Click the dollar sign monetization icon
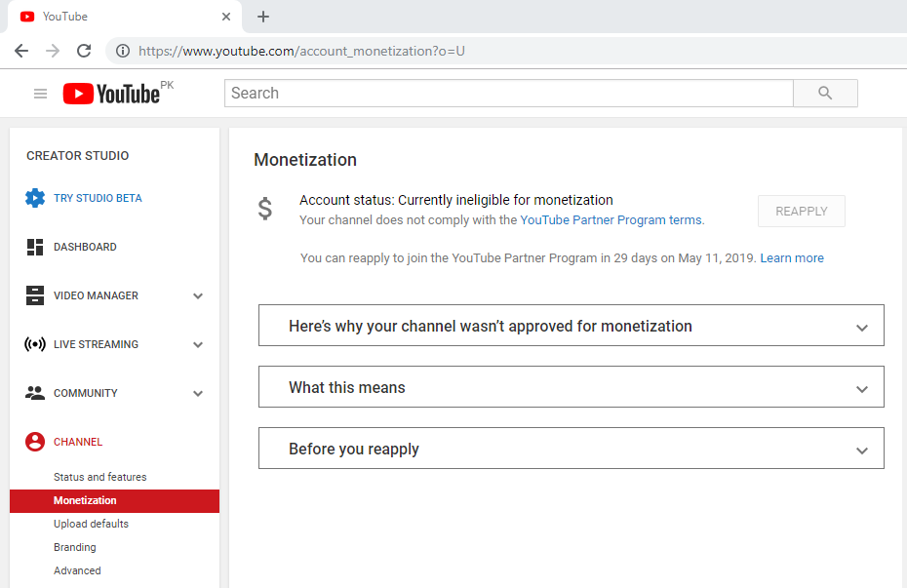Image resolution: width=907 pixels, height=588 pixels. (265, 209)
